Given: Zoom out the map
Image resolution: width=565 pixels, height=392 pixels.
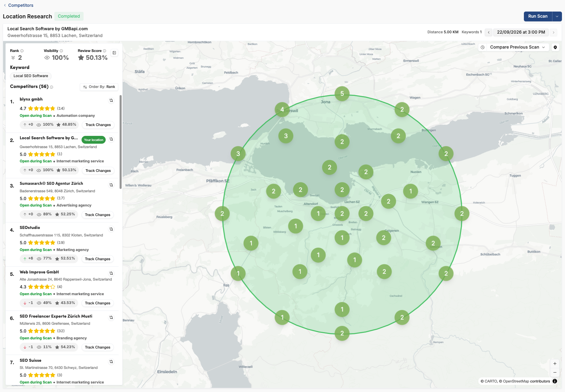Looking at the screenshot, I should pyautogui.click(x=555, y=372).
